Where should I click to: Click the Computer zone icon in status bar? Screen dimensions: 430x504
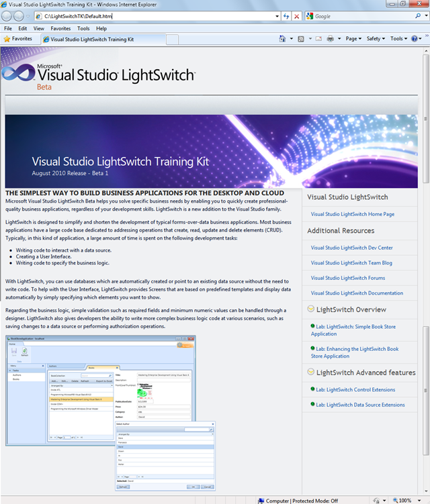(x=261, y=501)
